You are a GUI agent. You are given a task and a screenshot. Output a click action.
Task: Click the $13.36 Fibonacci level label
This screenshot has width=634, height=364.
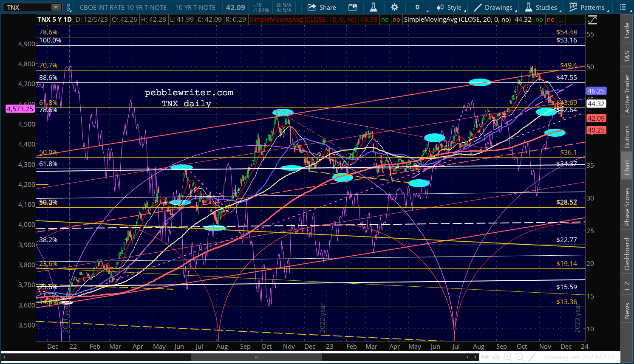(566, 302)
